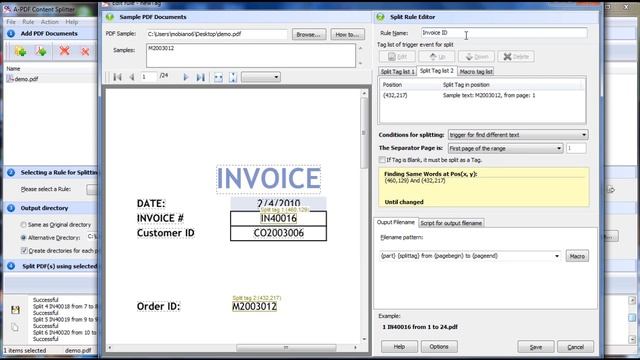Screen dimensions: 640x360
Task: Click the How to... button
Action: (347, 35)
